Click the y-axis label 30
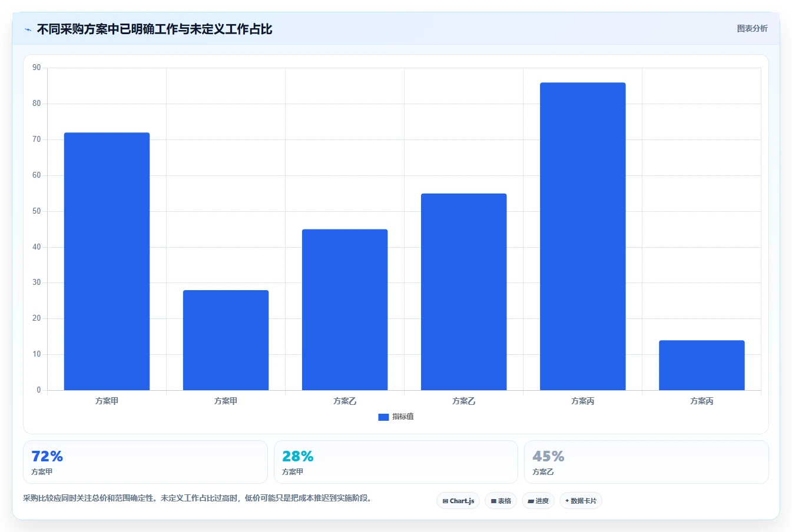The width and height of the screenshot is (792, 532). click(37, 282)
